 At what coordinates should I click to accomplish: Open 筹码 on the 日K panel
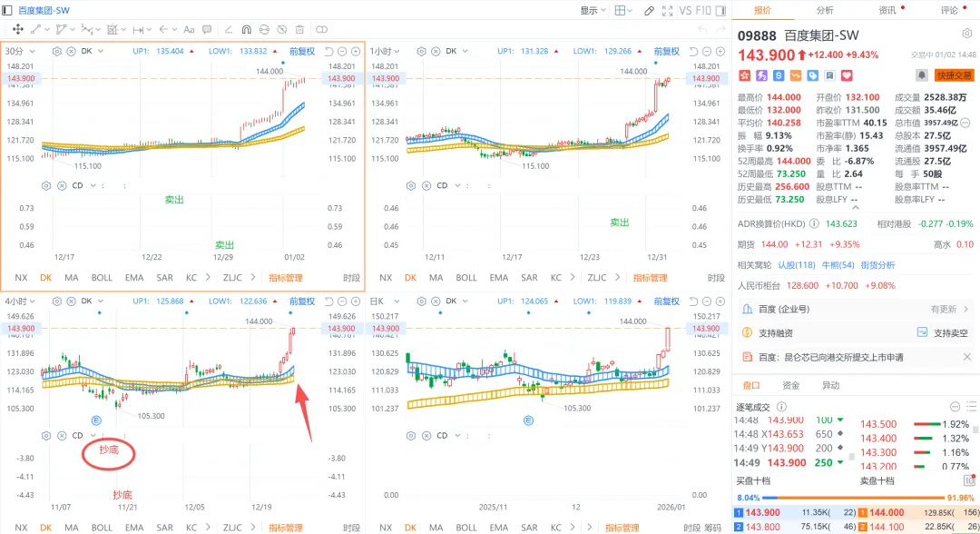tap(712, 528)
